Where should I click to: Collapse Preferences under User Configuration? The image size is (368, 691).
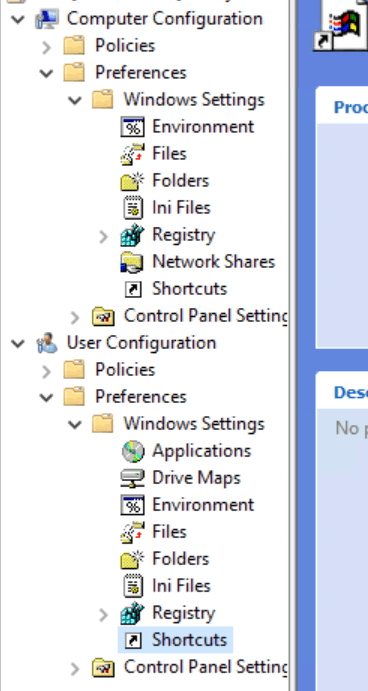tap(46, 398)
